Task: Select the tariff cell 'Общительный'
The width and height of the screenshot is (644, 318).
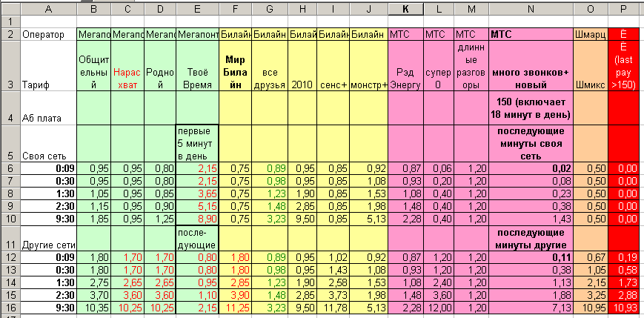Action: click(x=93, y=66)
